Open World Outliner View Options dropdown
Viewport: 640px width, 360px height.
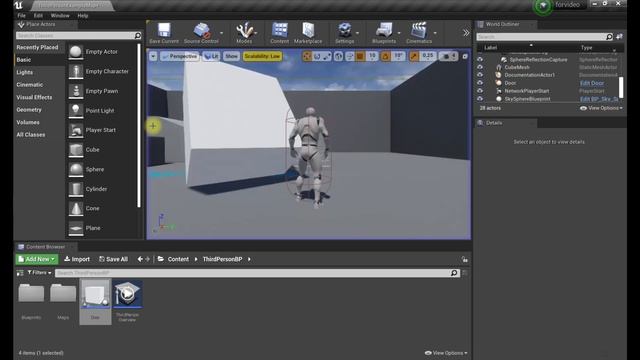[601, 108]
